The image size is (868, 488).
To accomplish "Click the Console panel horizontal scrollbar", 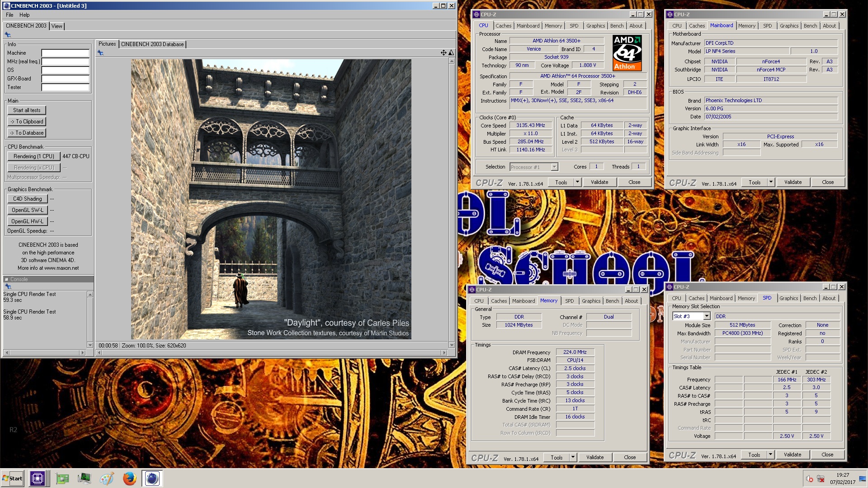I will coord(44,352).
